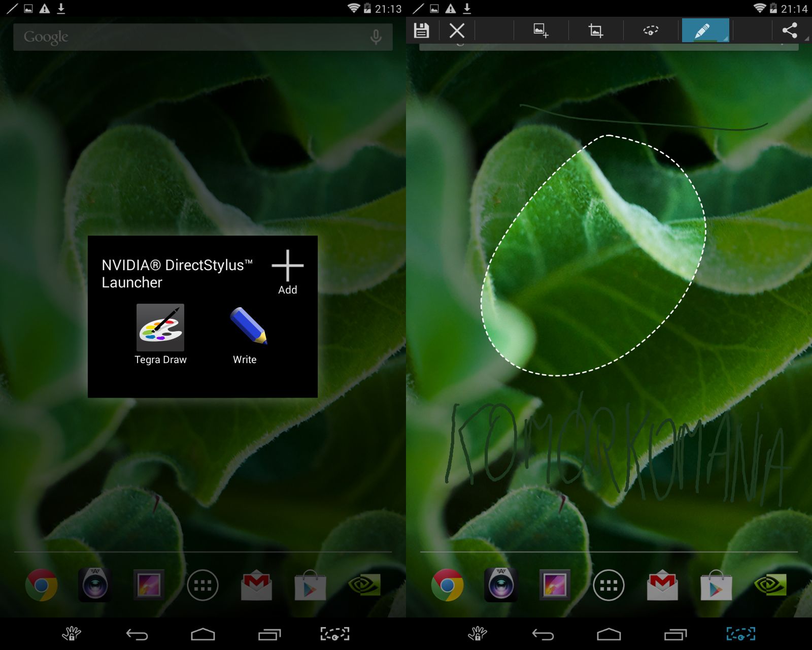
Task: Open Chrome from the left screen dock
Action: [42, 585]
